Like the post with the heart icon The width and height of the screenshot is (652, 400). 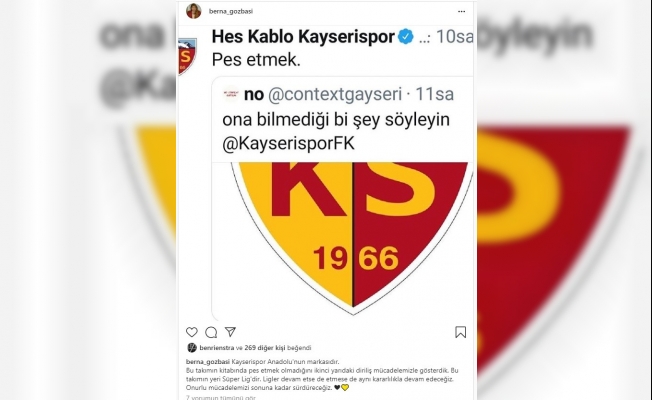(x=192, y=332)
